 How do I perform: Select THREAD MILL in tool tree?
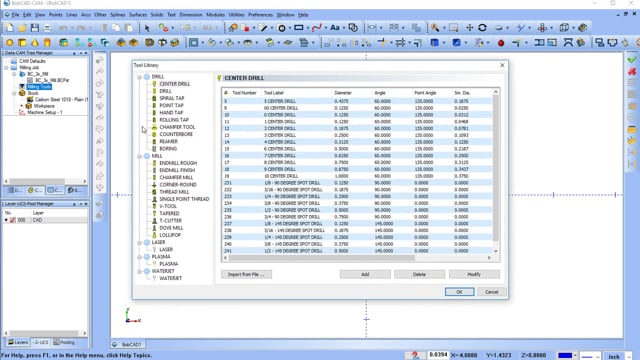[174, 192]
